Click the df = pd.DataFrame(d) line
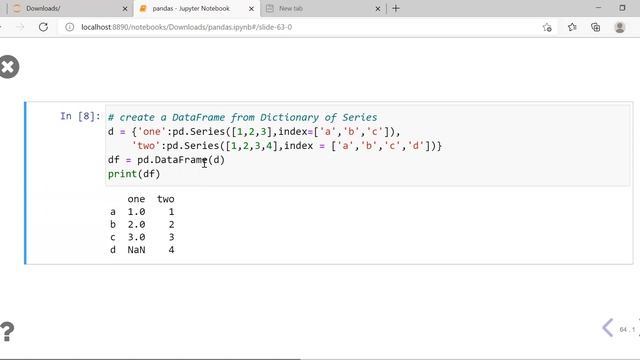The width and height of the screenshot is (640, 360). pyautogui.click(x=166, y=160)
